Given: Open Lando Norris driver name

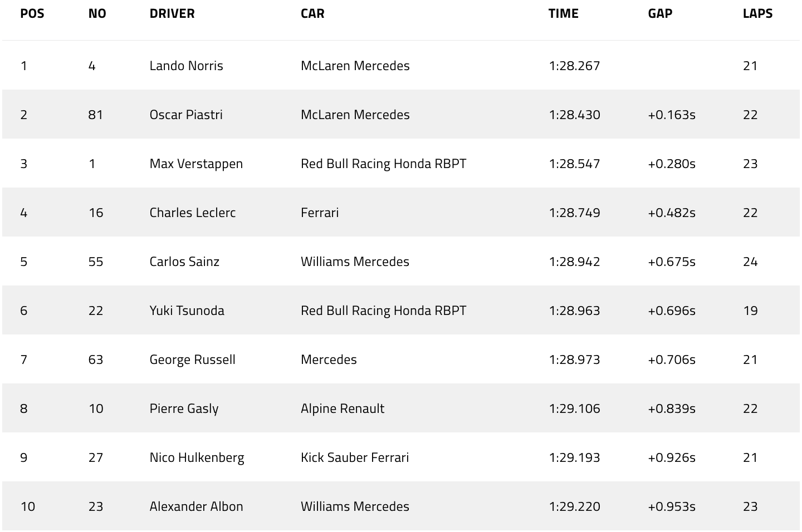Looking at the screenshot, I should (187, 66).
